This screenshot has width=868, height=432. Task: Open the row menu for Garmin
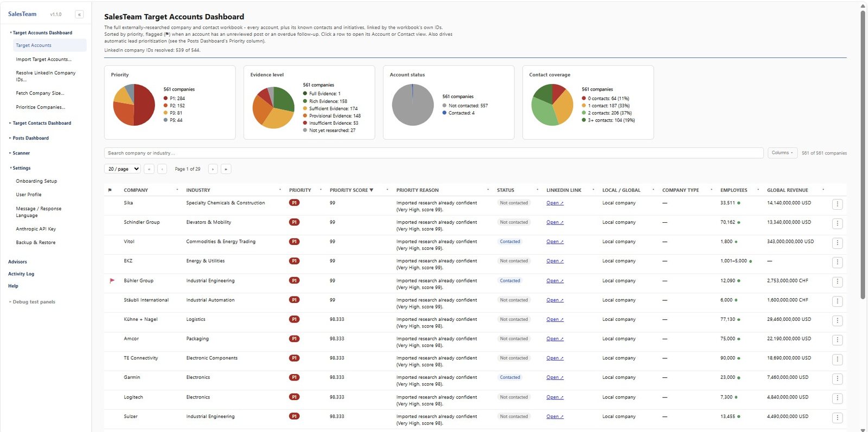(838, 379)
